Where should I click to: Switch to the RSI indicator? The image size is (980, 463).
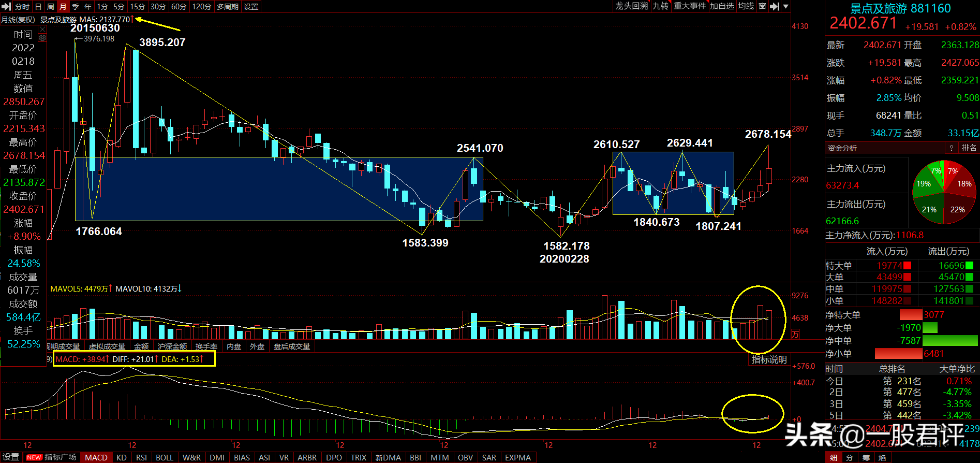(141, 457)
